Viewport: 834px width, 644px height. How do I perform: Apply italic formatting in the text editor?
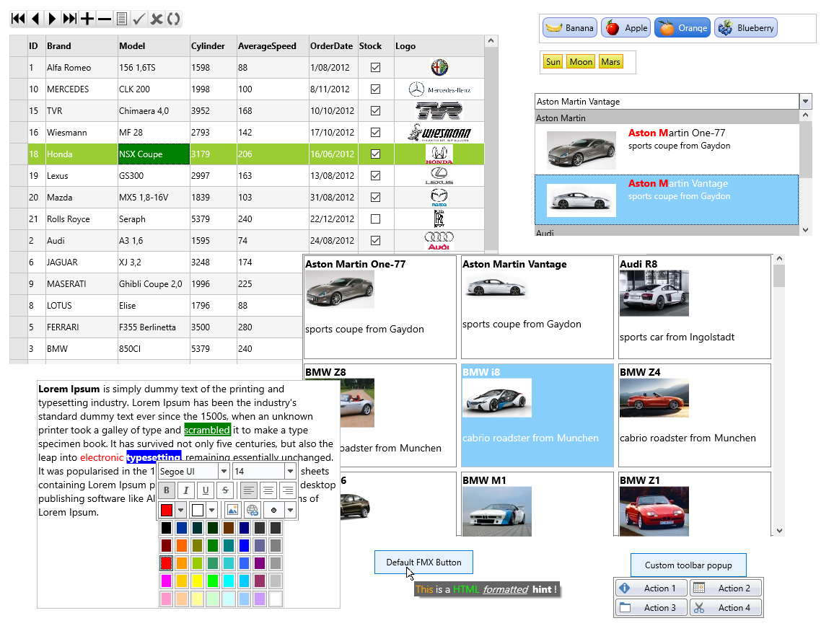point(186,490)
